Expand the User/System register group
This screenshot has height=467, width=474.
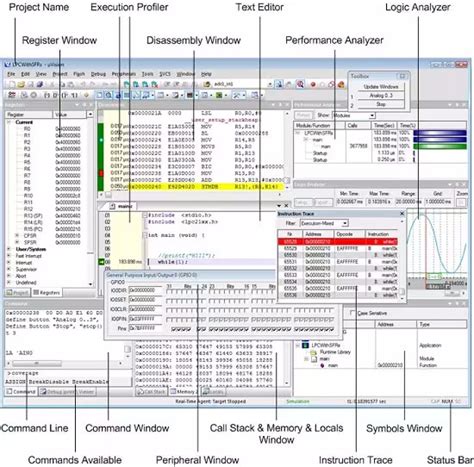[x=9, y=249]
